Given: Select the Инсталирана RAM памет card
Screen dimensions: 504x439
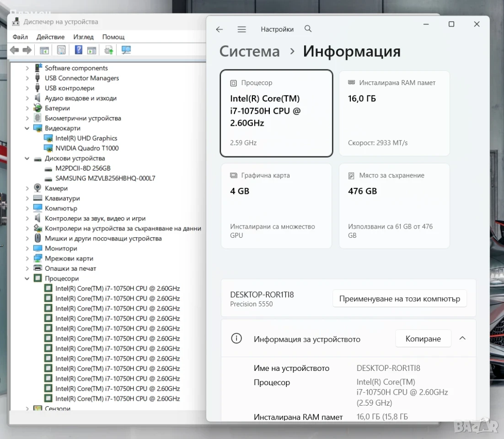Looking at the screenshot, I should coord(394,113).
